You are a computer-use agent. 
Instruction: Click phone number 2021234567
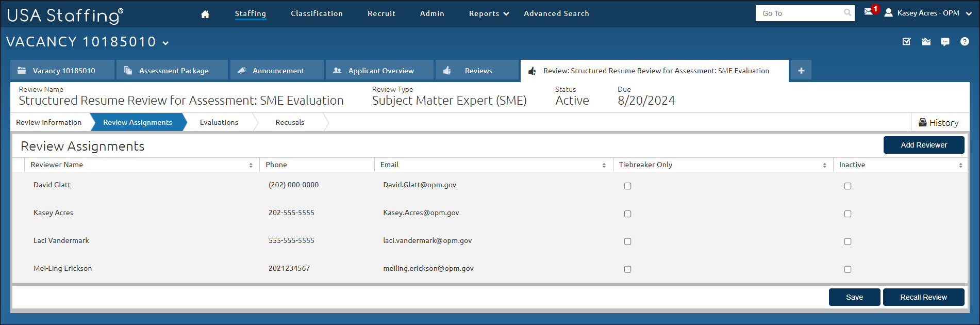click(289, 268)
